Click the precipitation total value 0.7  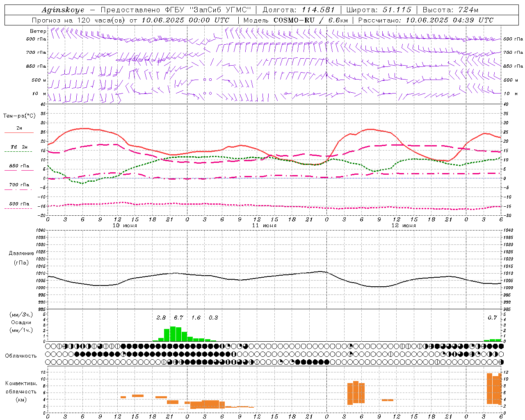pyautogui.click(x=492, y=318)
